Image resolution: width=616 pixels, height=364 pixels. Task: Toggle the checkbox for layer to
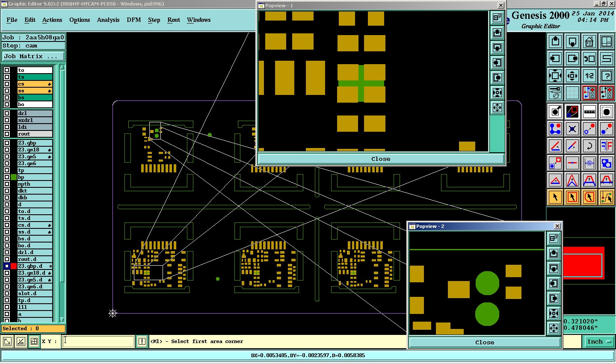click(7, 70)
